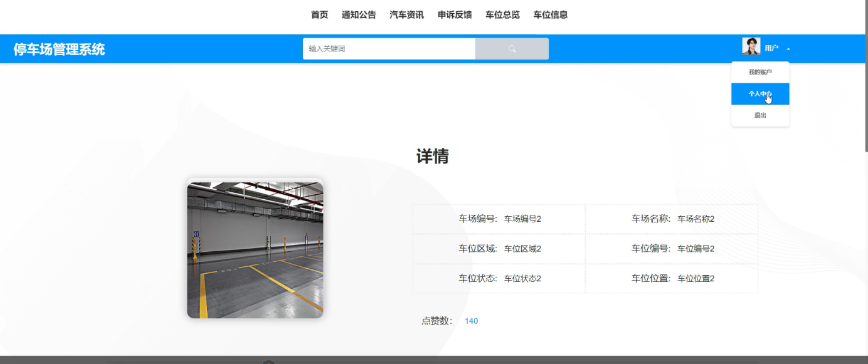Open the 通知公告 menu item

[359, 15]
